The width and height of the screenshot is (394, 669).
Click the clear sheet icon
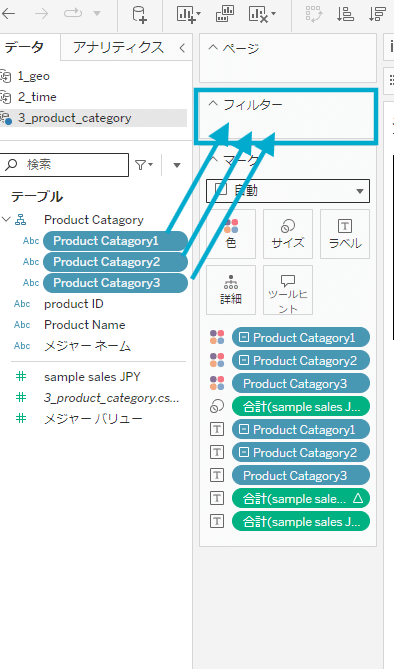point(259,14)
